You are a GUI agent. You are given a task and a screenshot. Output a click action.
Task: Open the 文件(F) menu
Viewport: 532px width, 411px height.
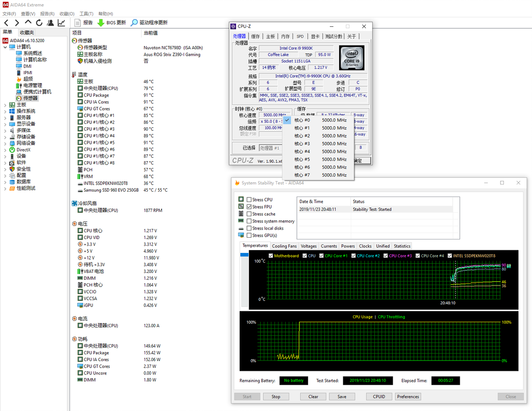point(9,13)
